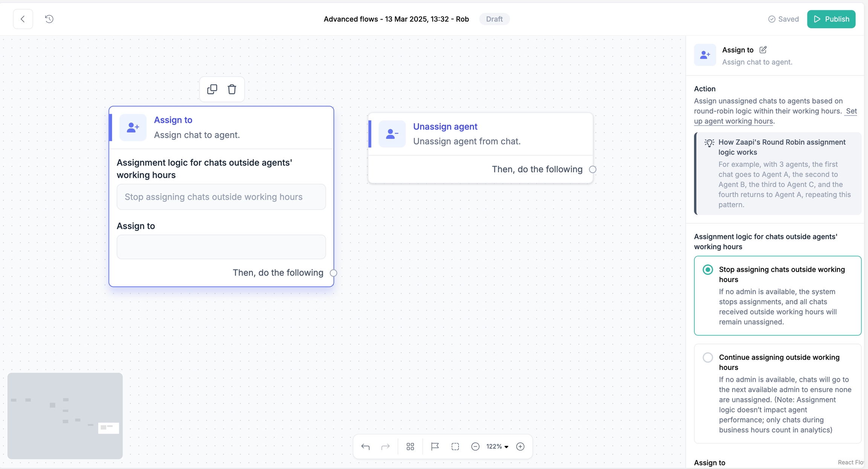Open Set up agent working hours link
868x469 pixels.
coord(733,121)
